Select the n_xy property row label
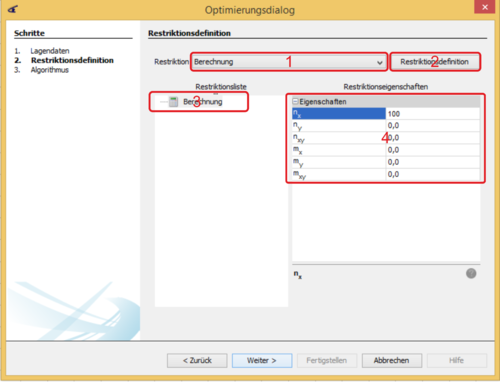This screenshot has height=382, width=500. click(339, 138)
